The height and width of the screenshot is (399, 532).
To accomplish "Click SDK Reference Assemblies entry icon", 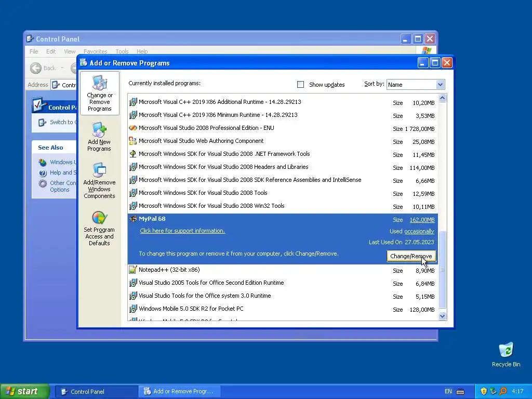I will [x=133, y=180].
